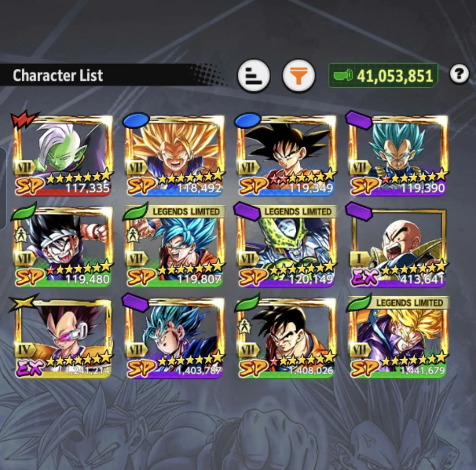
Task: Tap red element badge on Zamasu card
Action: [x=24, y=119]
